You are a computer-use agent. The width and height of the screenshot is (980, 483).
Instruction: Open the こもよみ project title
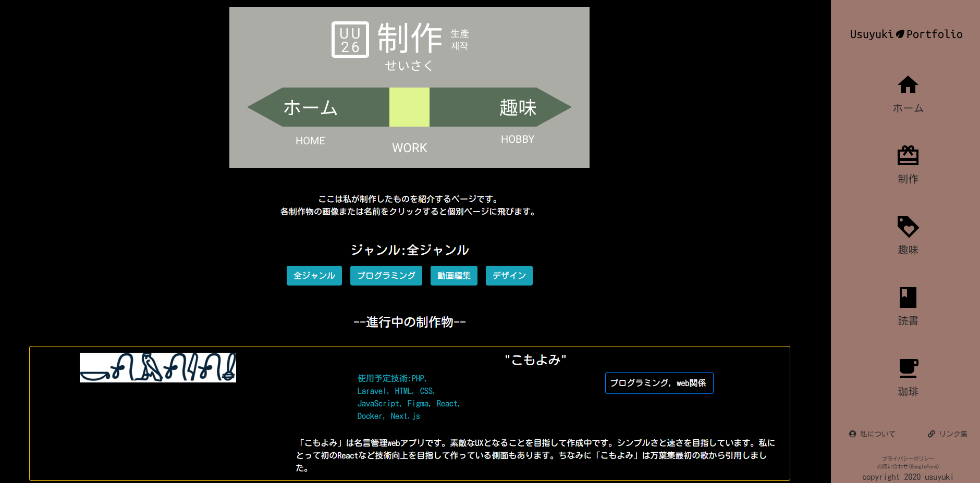coord(535,359)
